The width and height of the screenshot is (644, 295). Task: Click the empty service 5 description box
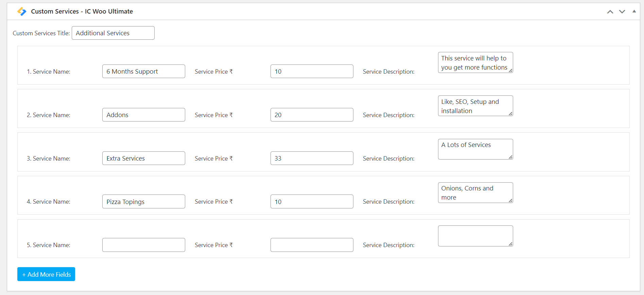(x=475, y=236)
